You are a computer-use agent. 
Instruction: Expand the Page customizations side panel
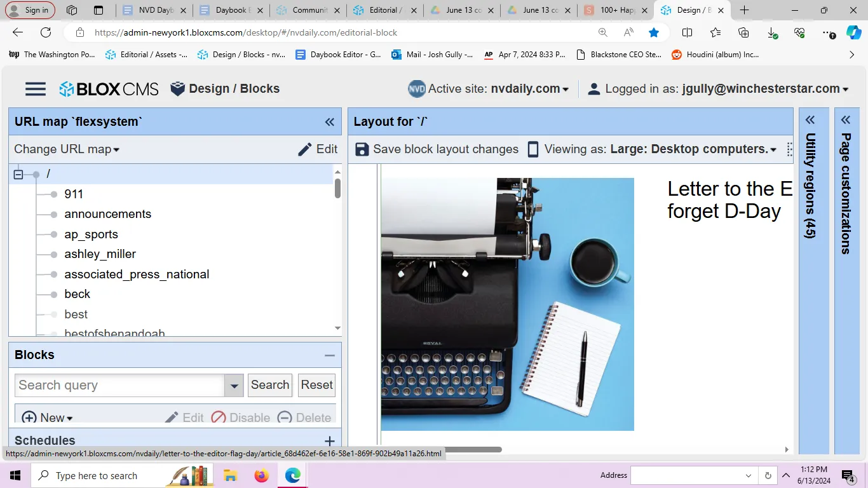(846, 120)
